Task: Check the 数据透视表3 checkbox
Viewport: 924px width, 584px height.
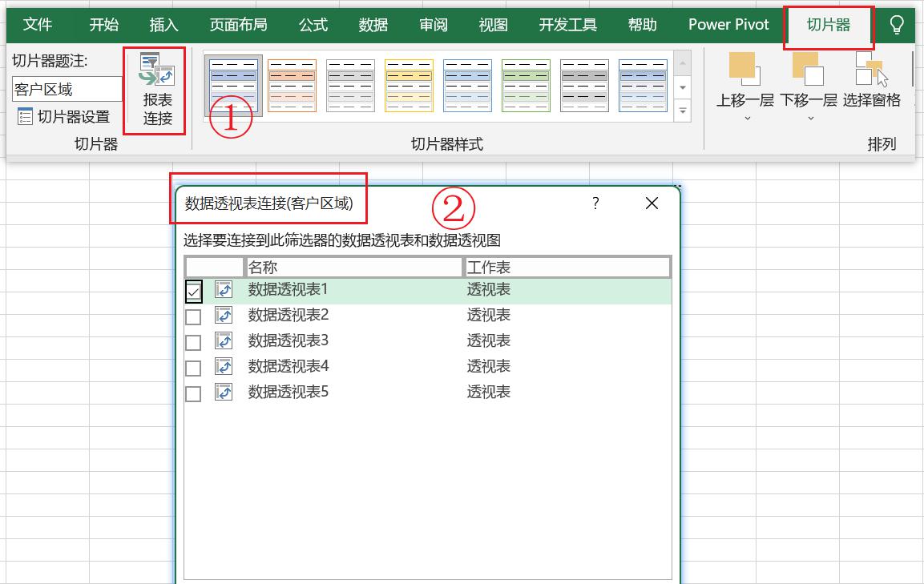Action: (x=193, y=342)
